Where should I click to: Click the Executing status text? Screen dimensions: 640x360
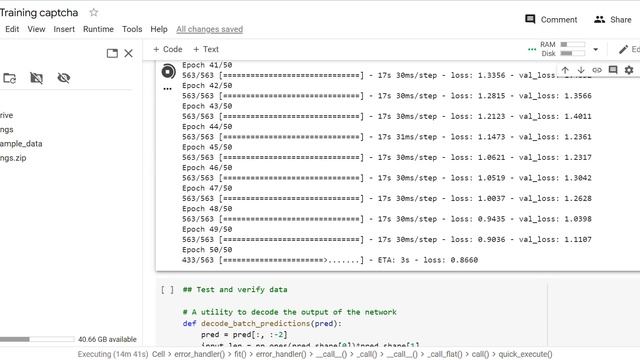click(x=113, y=354)
